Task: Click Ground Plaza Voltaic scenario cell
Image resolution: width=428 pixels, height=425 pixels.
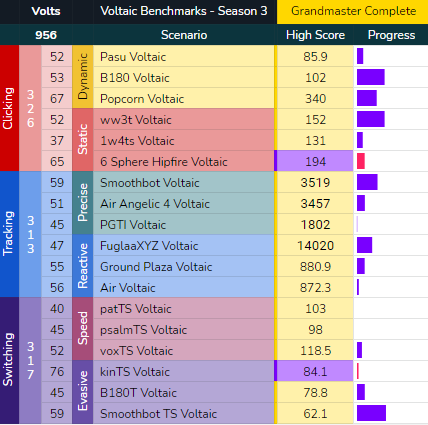Action: click(x=184, y=267)
